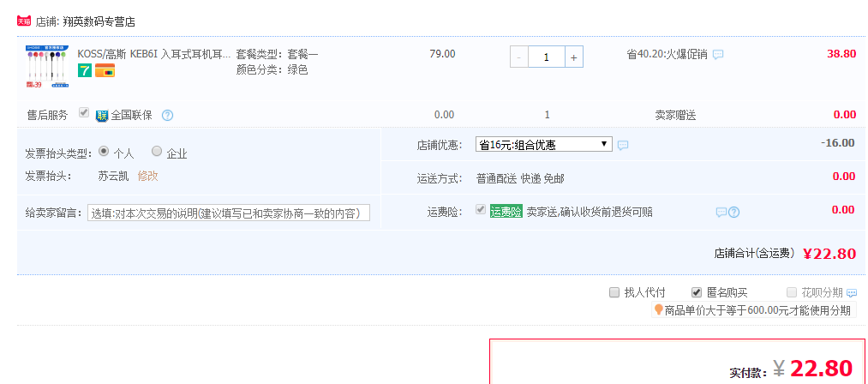The height and width of the screenshot is (384, 868).
Task: Open the KOSS earphone product thumbnail
Action: 46,67
